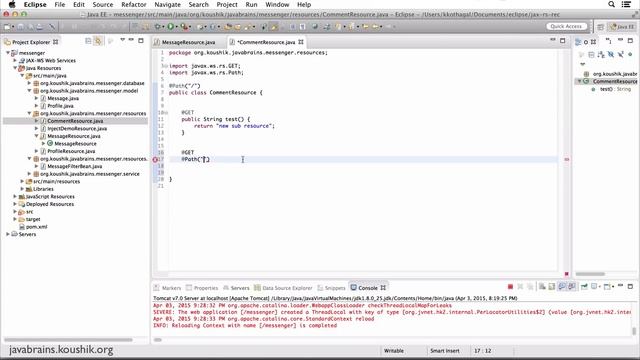Switch to CommentResource.java editor tab
This screenshot has height=360, width=640.
coord(266,42)
